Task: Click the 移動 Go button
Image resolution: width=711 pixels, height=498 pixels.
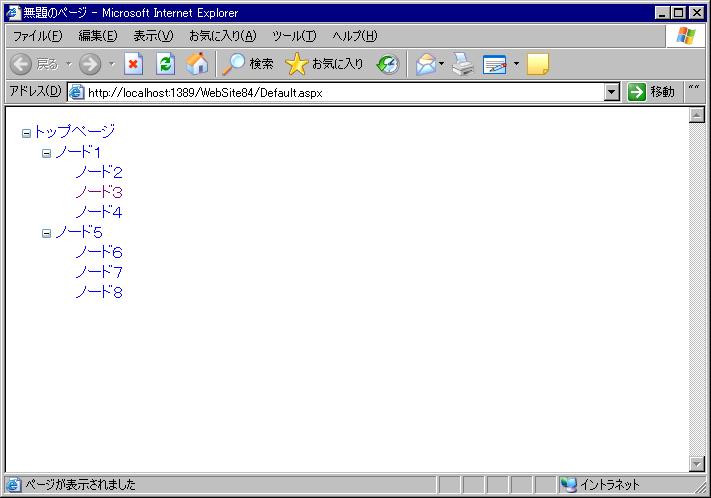Action: (x=652, y=92)
